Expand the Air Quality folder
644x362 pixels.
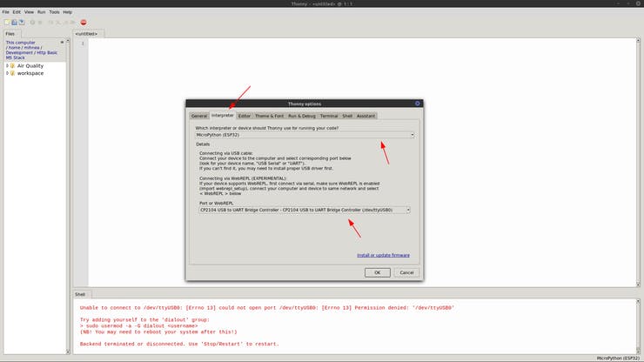pos(7,66)
